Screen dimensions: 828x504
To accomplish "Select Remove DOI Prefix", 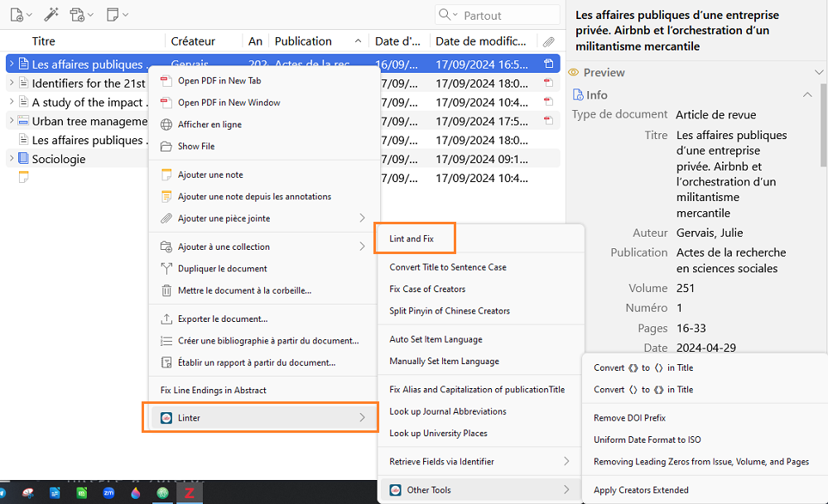I will pos(629,418).
